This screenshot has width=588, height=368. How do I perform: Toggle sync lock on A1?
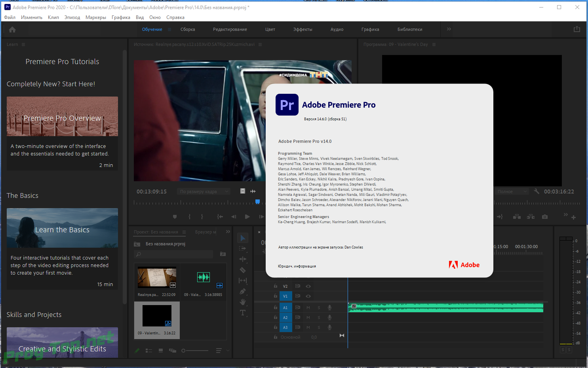coord(297,307)
